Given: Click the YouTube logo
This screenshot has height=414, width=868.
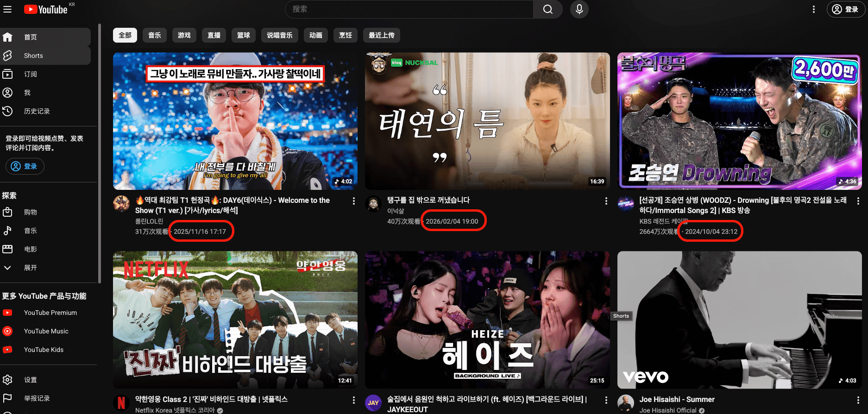Looking at the screenshot, I should [46, 9].
